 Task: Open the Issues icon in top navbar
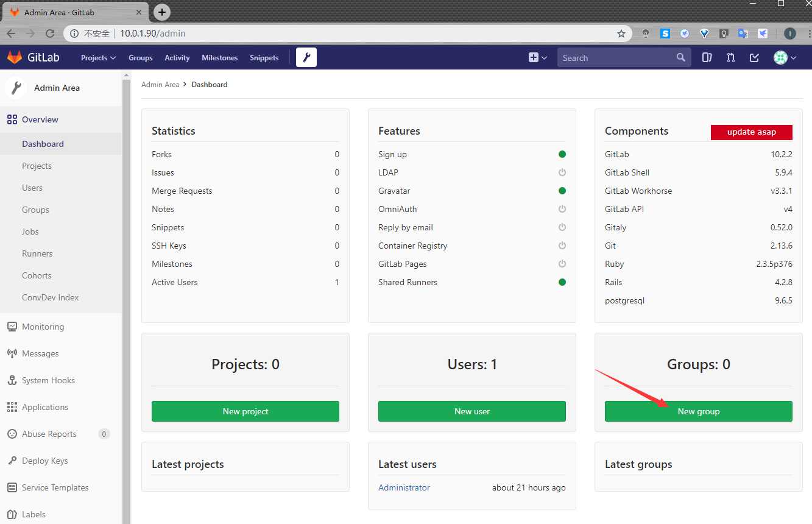click(707, 58)
